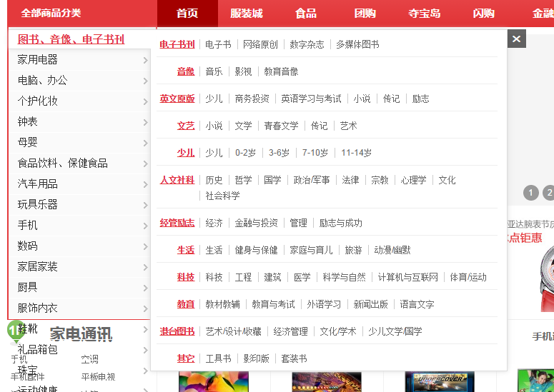Click the 健身与保健 subcategory link
Viewport: 554px width, 392px height.
point(256,250)
